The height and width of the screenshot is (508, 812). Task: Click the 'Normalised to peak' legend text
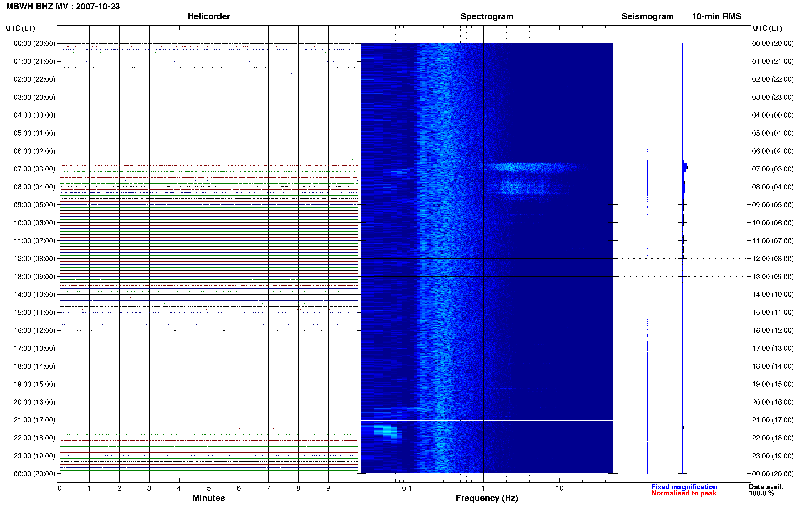(684, 493)
